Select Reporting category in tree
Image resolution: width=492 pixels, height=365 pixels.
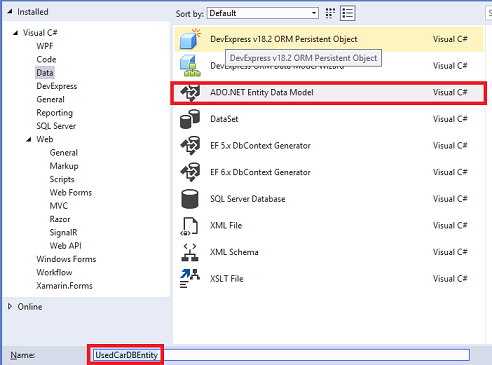pos(54,113)
